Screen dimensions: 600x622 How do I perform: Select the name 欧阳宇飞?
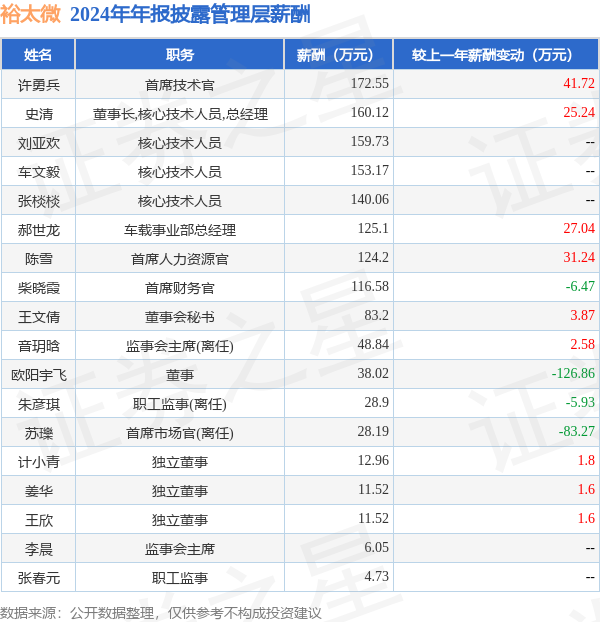click(x=39, y=375)
